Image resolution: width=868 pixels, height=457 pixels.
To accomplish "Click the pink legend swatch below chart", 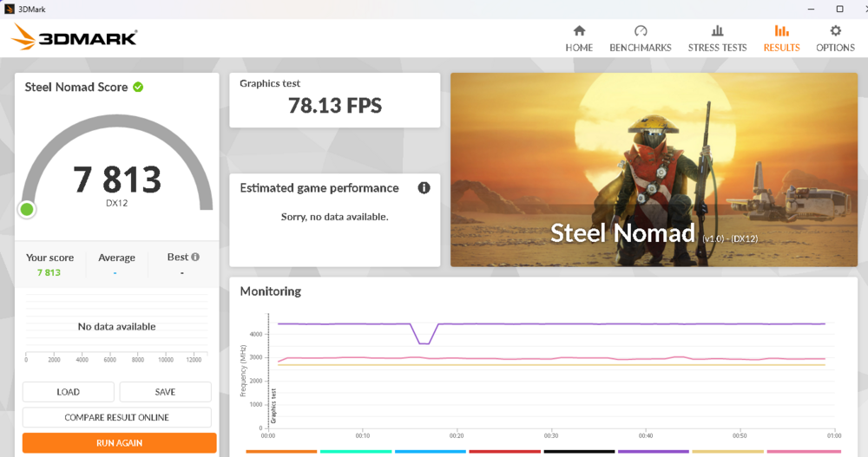I will pyautogui.click(x=803, y=452).
